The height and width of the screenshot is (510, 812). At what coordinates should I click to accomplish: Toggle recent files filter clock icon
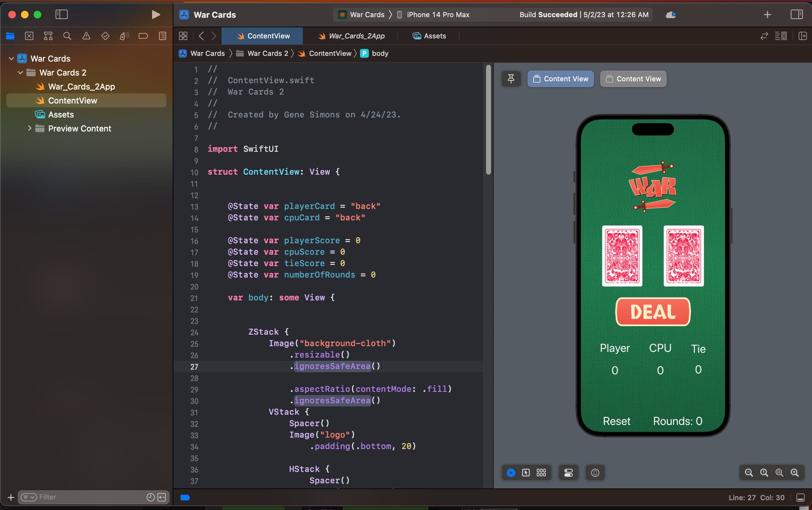pyautogui.click(x=151, y=497)
